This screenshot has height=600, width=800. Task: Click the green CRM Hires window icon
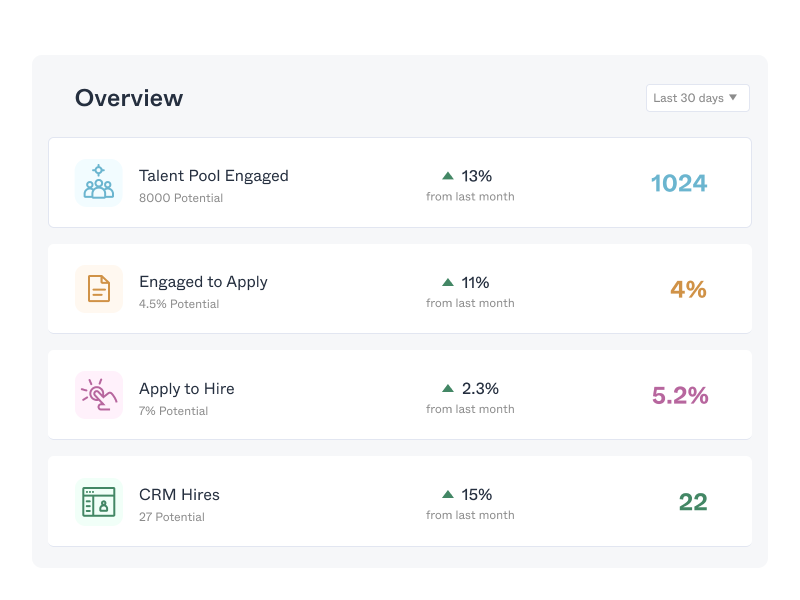pos(98,501)
